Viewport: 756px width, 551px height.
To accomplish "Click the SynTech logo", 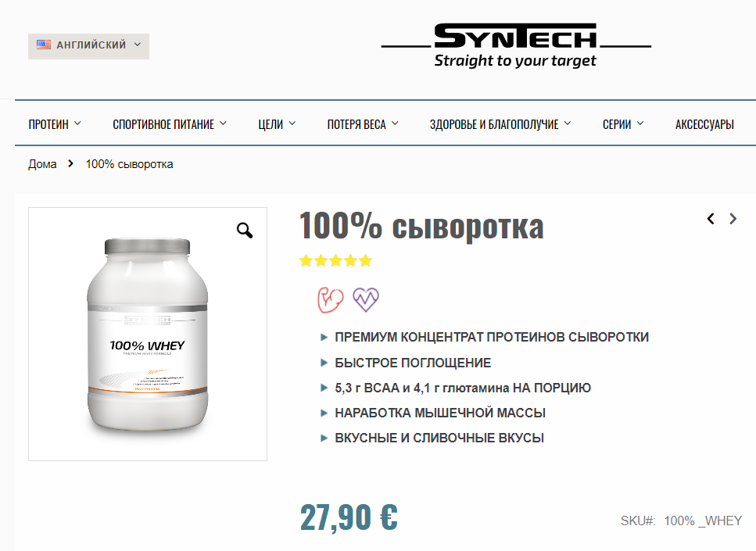I will click(x=516, y=45).
